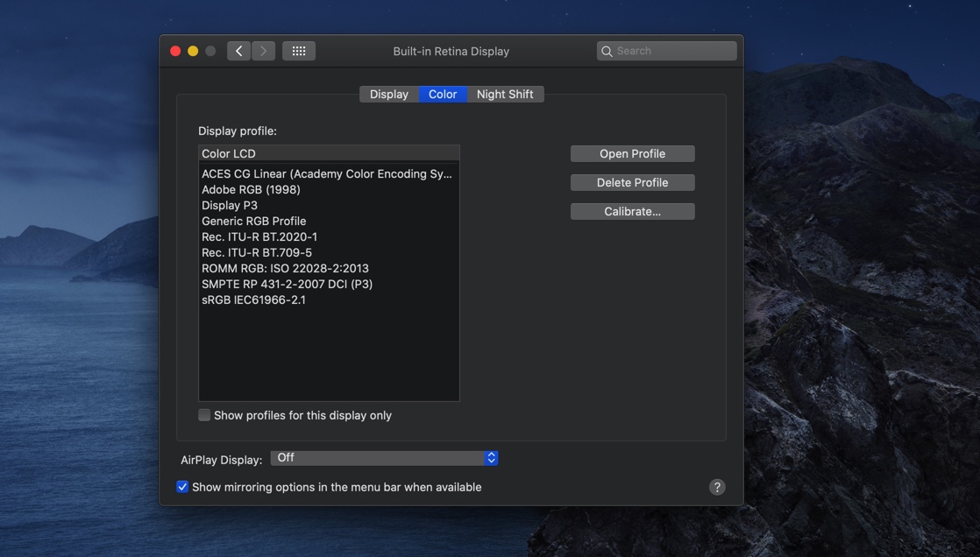Select ACES CG Linear profile
This screenshot has height=557, width=980.
(329, 174)
